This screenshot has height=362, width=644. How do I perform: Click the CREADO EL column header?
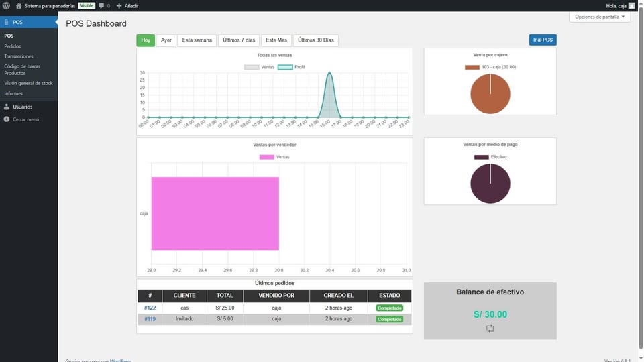[338, 296]
